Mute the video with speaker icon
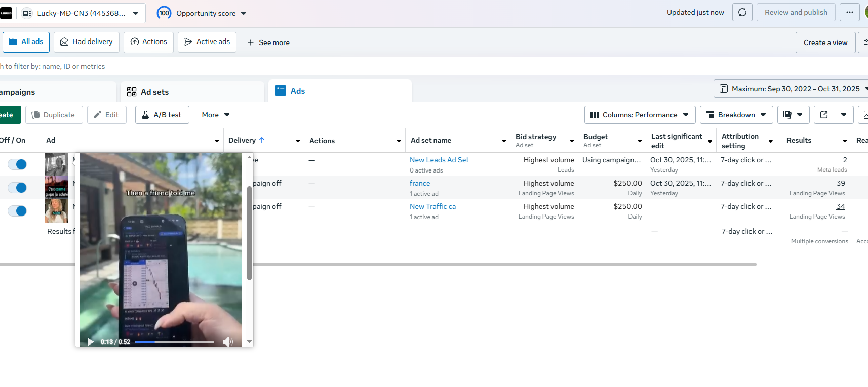Viewport: 868px width, 387px height. [228, 342]
